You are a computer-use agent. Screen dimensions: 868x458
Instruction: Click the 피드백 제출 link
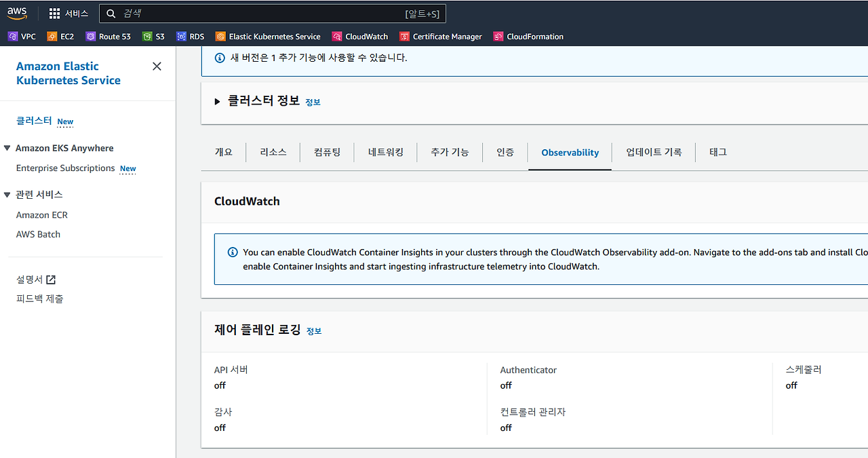click(40, 299)
